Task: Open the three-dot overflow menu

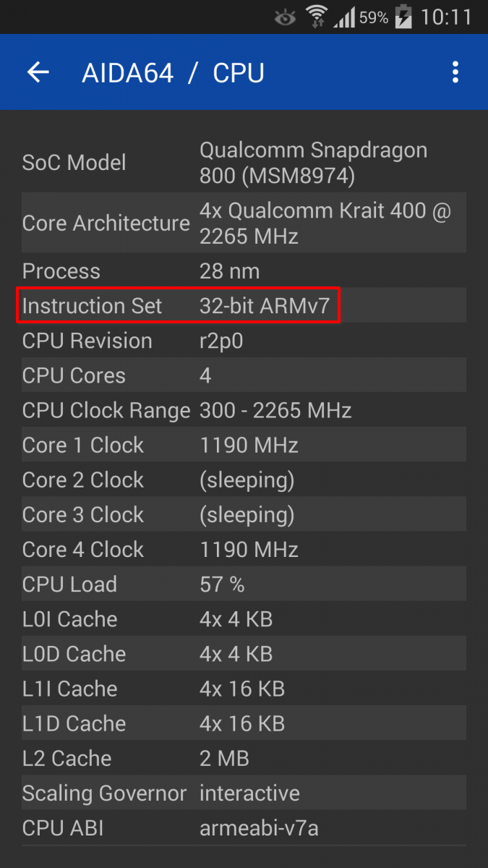Action: [455, 72]
